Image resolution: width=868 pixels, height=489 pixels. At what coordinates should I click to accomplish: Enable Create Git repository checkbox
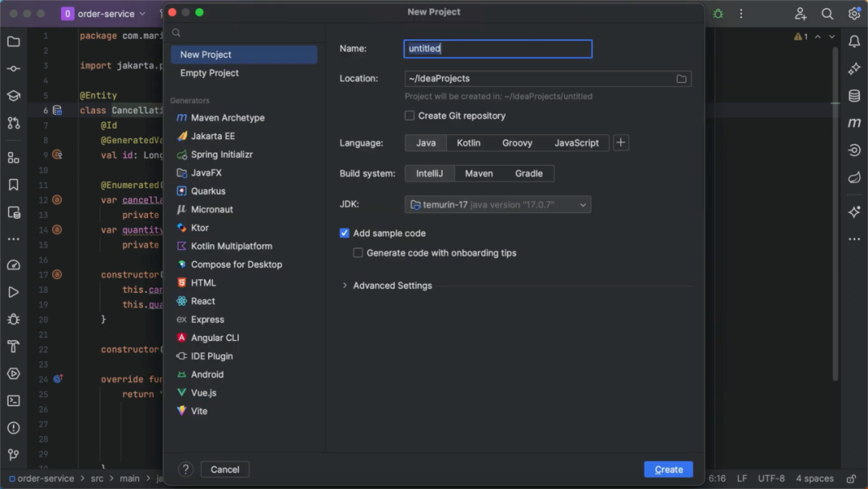(410, 116)
